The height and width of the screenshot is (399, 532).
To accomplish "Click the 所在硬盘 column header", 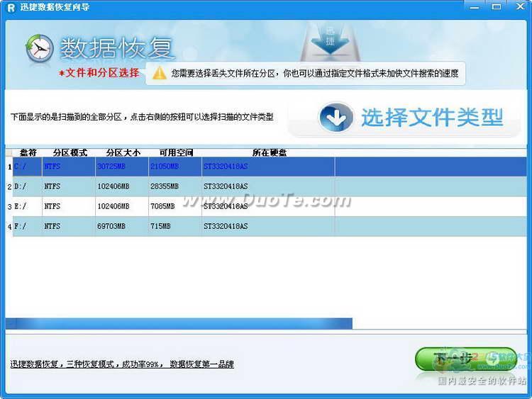I will point(269,152).
